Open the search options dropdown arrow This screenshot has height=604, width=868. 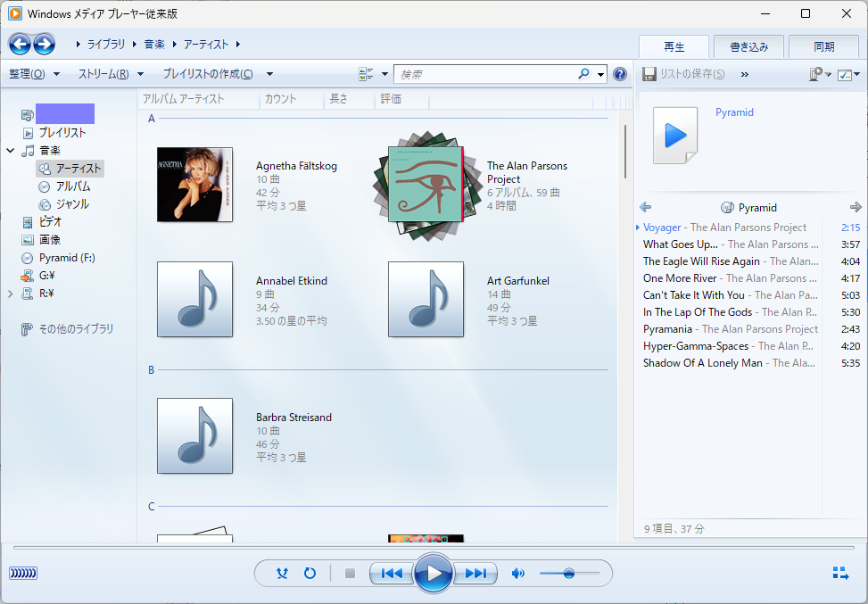[x=600, y=74]
